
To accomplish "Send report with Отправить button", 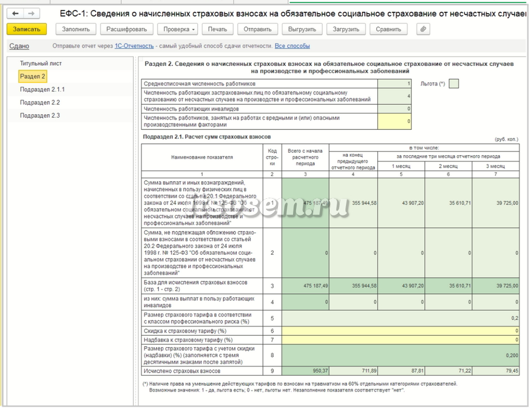I will tap(258, 29).
